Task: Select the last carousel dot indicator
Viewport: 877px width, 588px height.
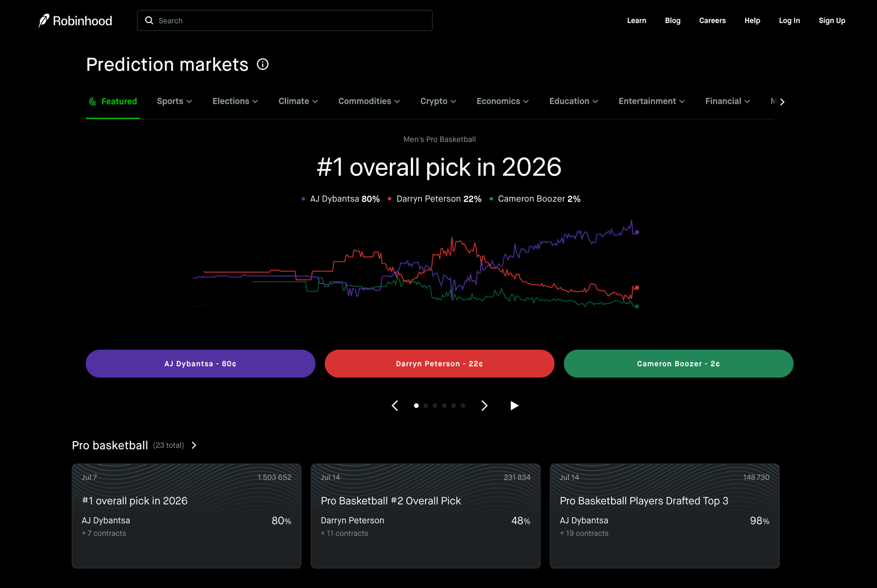Action: click(463, 405)
